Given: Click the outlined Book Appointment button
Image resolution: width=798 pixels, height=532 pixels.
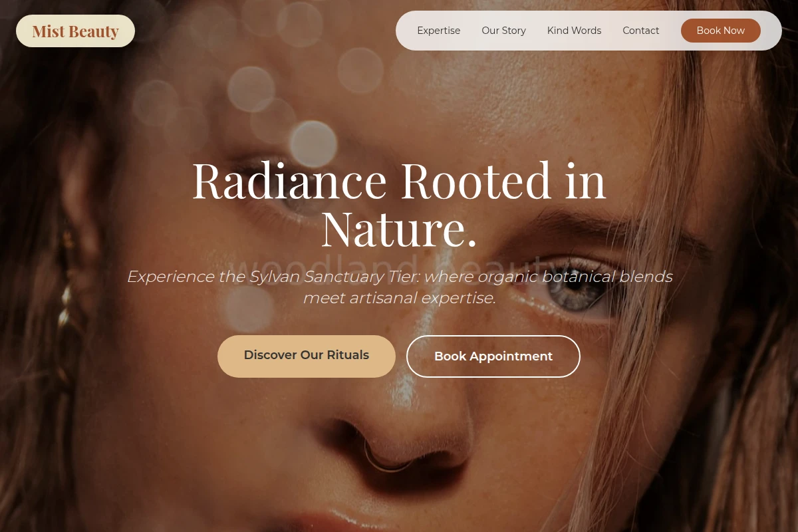Looking at the screenshot, I should [493, 356].
